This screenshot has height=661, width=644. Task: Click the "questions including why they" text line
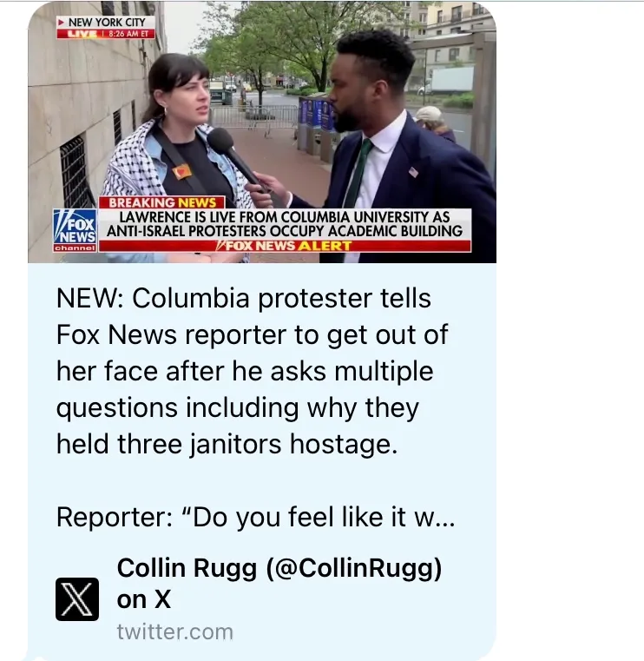[x=238, y=408]
